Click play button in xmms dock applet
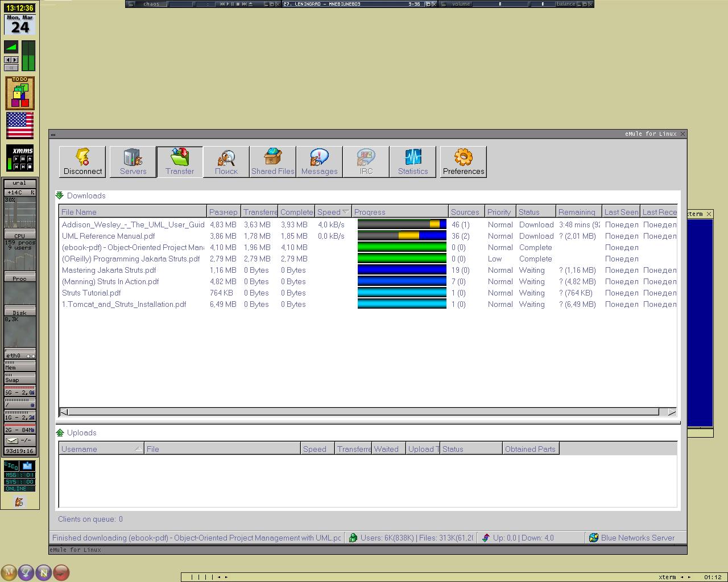Image resolution: width=728 pixels, height=582 pixels. (x=16, y=159)
